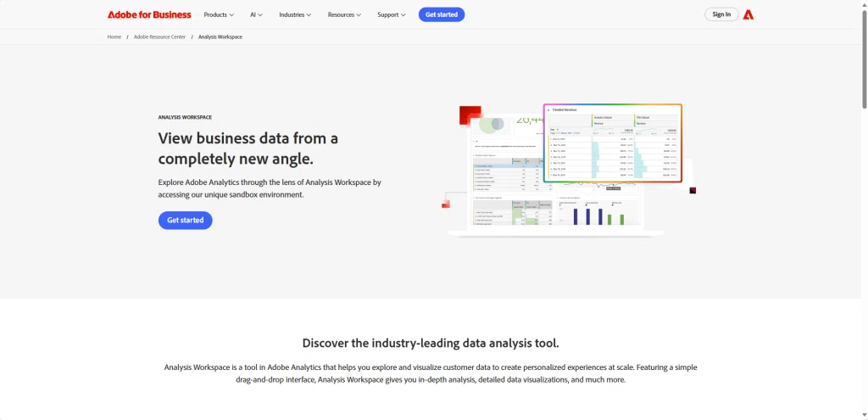Open the Adobe Resource Center breadcrumb link

159,37
